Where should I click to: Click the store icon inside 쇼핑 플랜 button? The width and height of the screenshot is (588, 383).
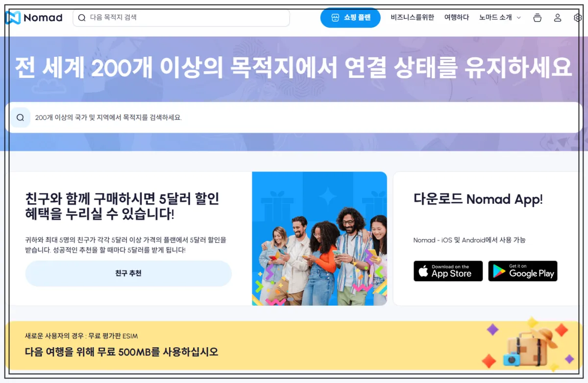[x=335, y=18]
